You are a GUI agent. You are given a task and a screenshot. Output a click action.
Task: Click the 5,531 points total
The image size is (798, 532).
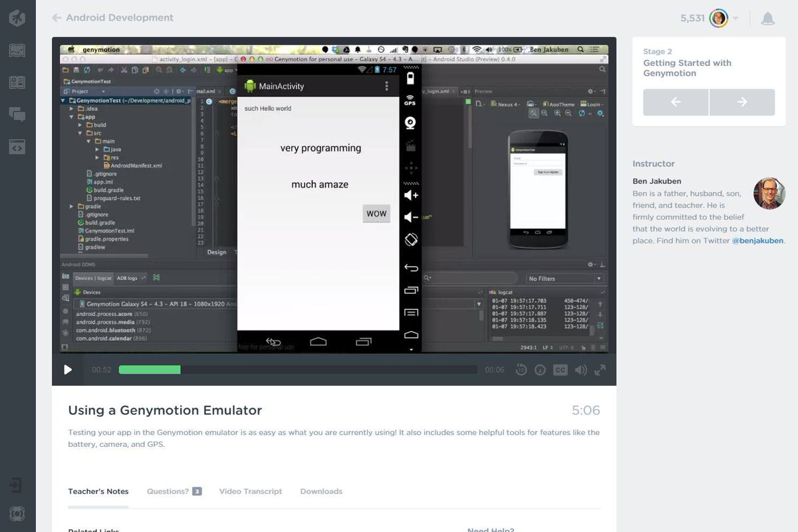(x=692, y=18)
